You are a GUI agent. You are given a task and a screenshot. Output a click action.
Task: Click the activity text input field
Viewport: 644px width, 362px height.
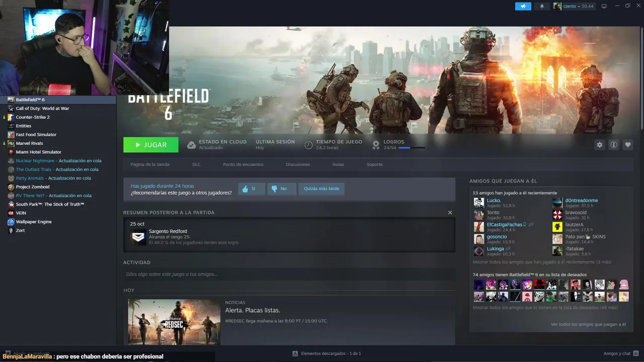(x=289, y=274)
